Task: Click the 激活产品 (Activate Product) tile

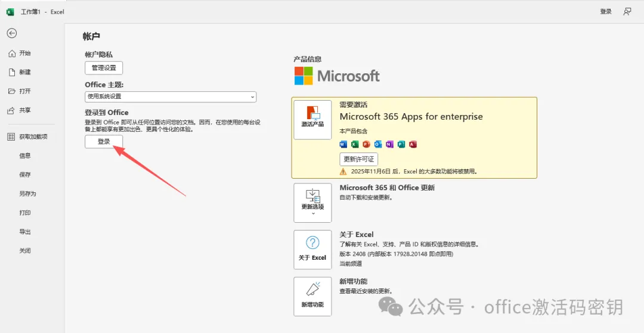Action: 312,120
